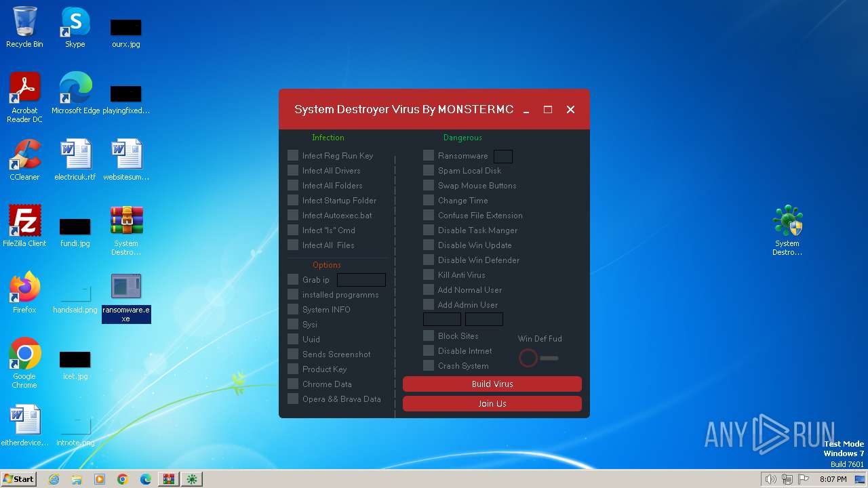Screen dimensions: 868x488
Task: Open the CCleaner desktop shortcut
Action: (x=24, y=160)
